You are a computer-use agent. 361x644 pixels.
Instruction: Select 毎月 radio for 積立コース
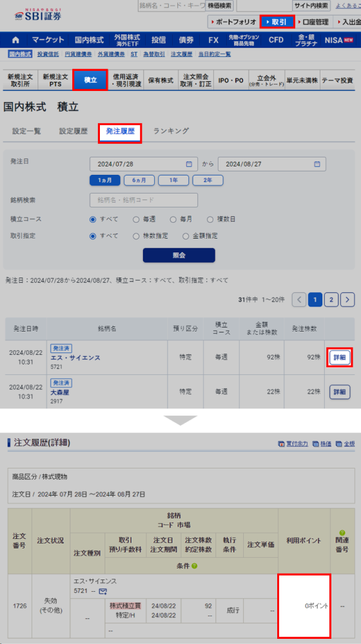coord(173,219)
